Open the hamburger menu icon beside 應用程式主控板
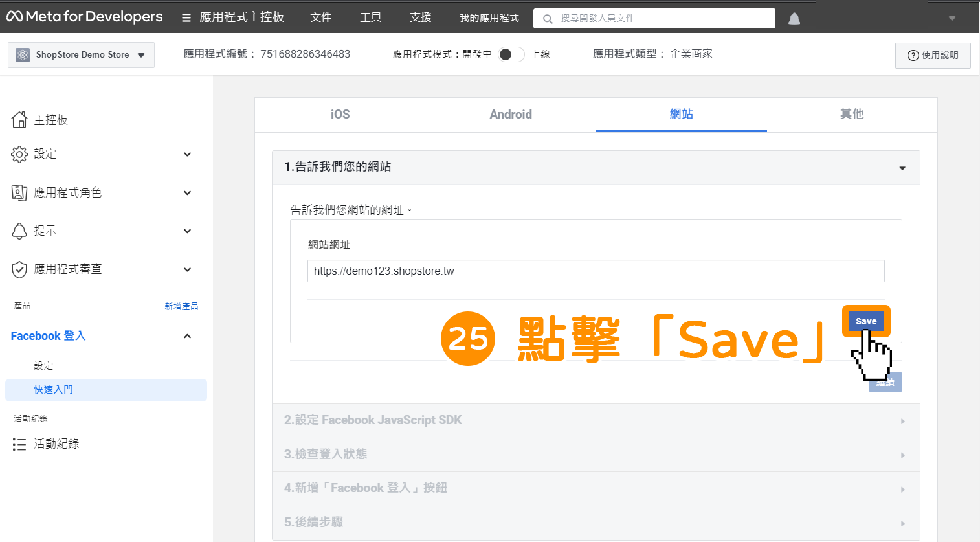The height and width of the screenshot is (542, 980). pyautogui.click(x=186, y=18)
